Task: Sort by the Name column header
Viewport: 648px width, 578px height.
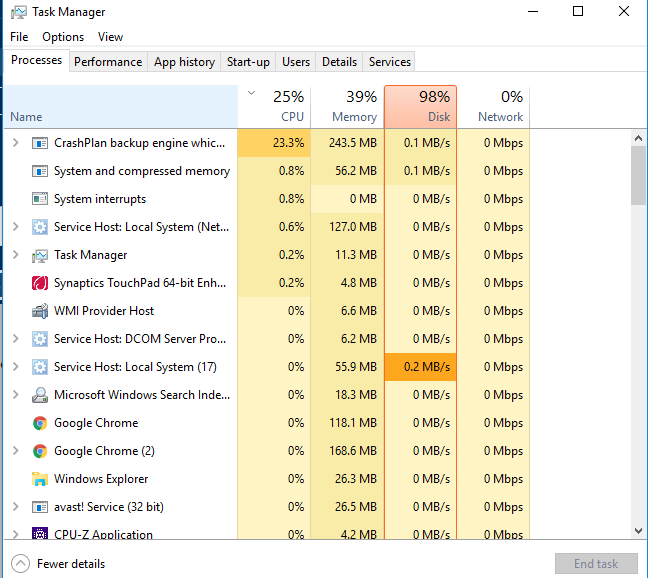Action: click(x=121, y=107)
